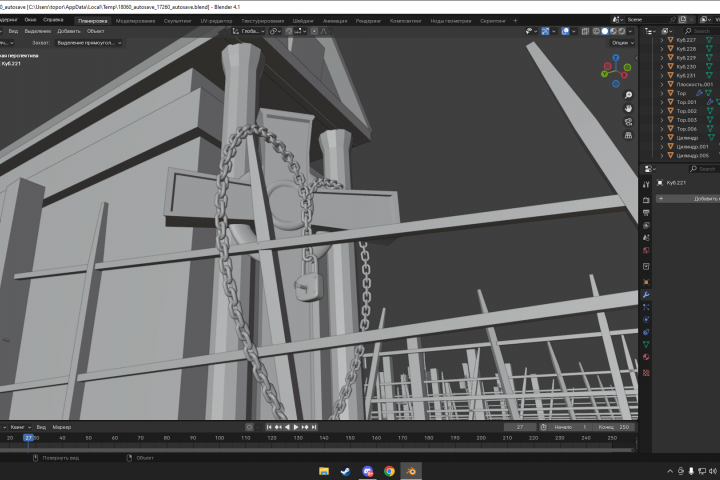Launch Steam from the taskbar
Viewport: 720px width, 480px height.
coord(345,471)
